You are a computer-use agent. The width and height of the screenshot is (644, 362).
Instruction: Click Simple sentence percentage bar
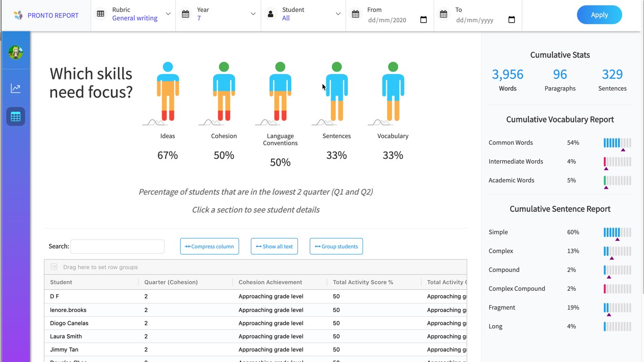point(617,232)
